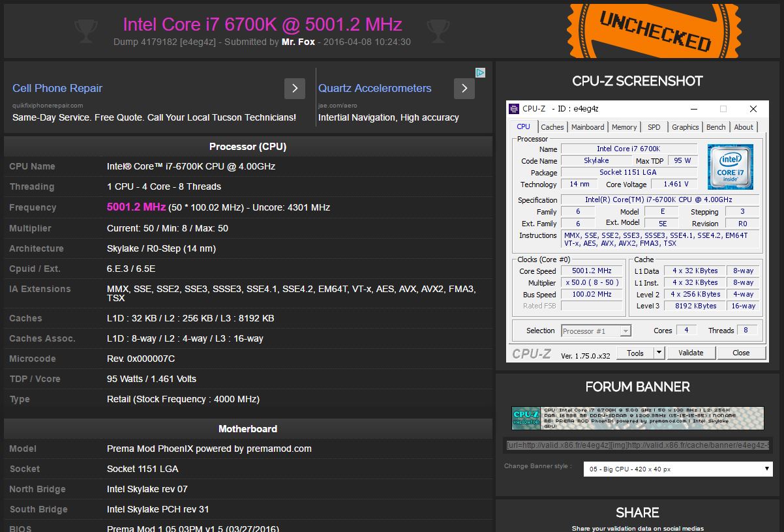Screen dimensions: 784x532
Task: Expand the Tools dropdown arrow in CPU-Z
Action: [x=659, y=353]
